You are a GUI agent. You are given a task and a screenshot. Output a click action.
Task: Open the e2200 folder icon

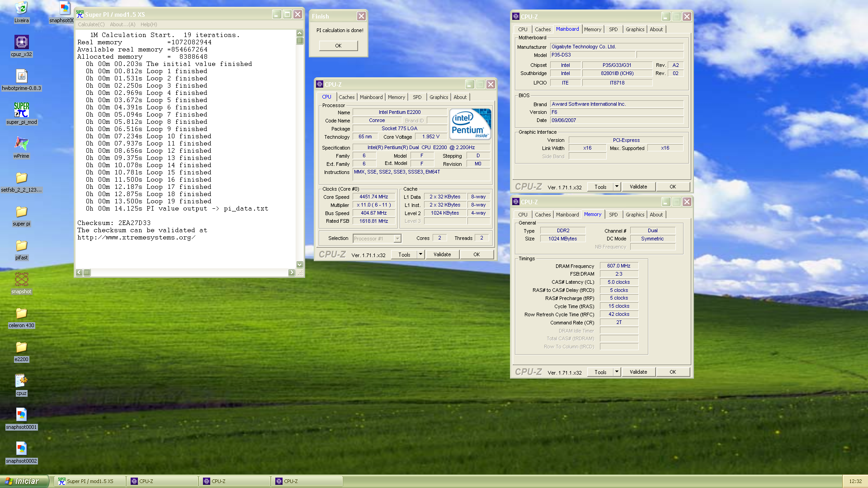point(21,351)
